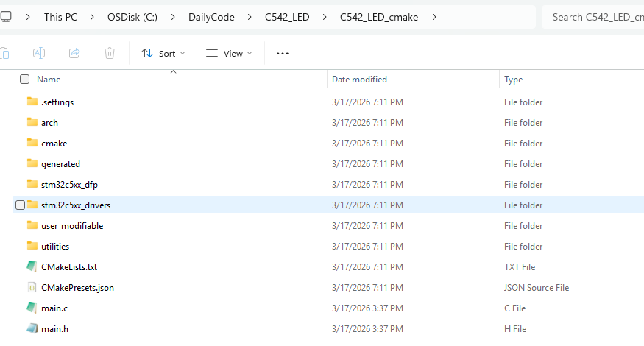Click File folder type in utilities row
644x346 pixels.
[x=523, y=247]
